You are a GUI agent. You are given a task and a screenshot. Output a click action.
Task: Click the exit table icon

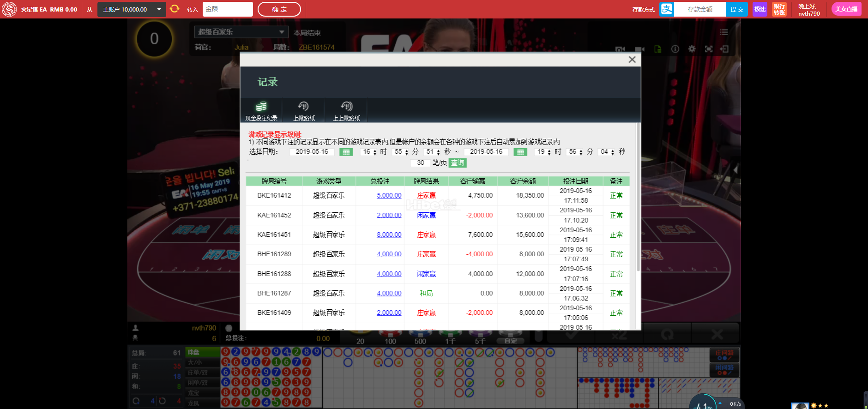[x=724, y=49]
